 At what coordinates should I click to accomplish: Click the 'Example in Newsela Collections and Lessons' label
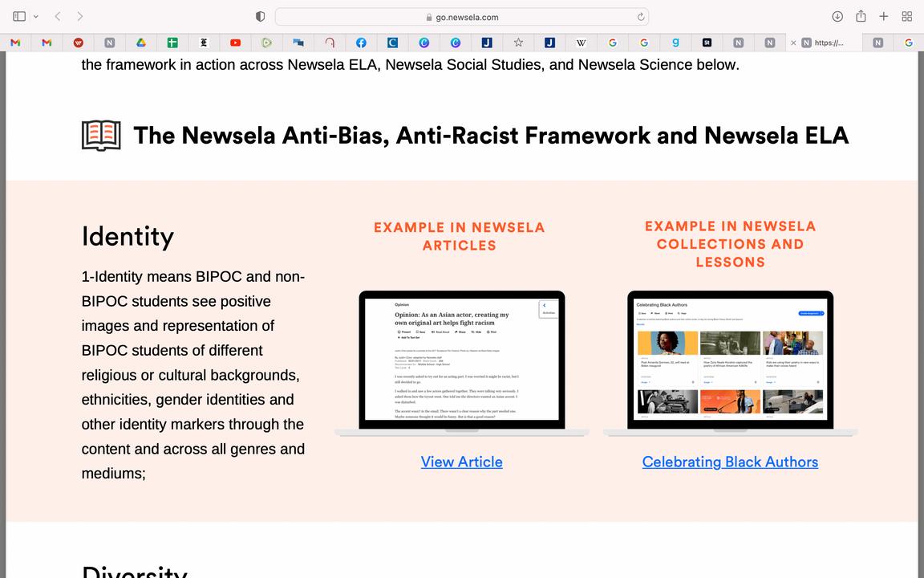730,244
